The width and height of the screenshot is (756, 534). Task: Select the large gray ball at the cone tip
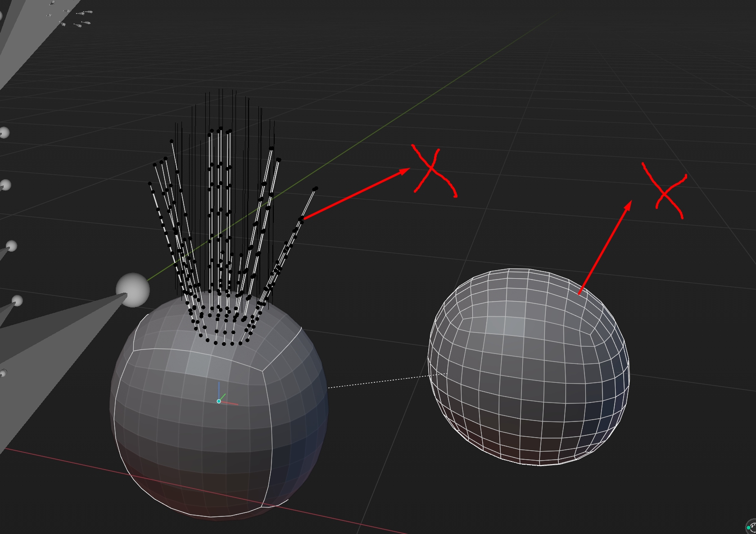132,290
